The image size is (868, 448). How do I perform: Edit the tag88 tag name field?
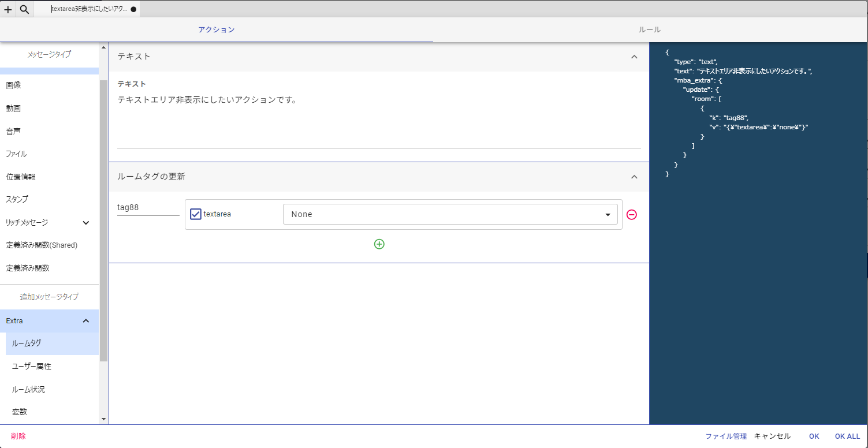pos(148,207)
